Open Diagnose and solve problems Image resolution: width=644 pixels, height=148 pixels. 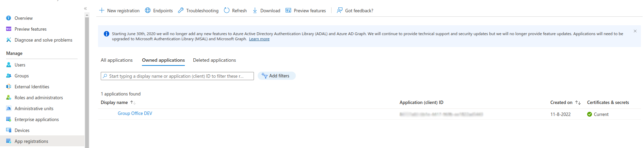click(x=43, y=40)
